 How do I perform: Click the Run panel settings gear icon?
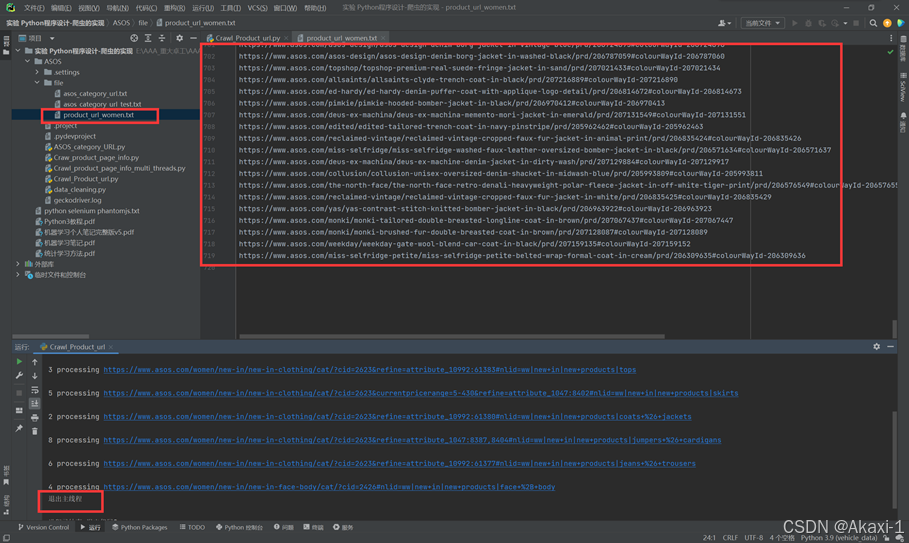click(x=877, y=347)
